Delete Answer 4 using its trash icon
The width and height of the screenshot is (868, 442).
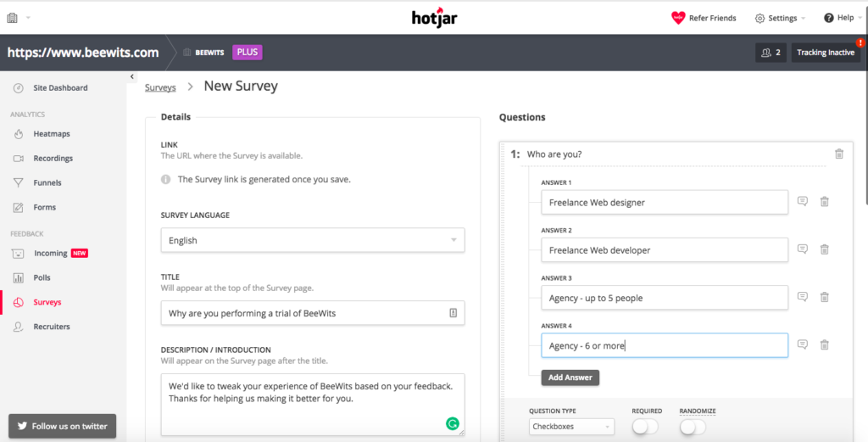coord(824,344)
